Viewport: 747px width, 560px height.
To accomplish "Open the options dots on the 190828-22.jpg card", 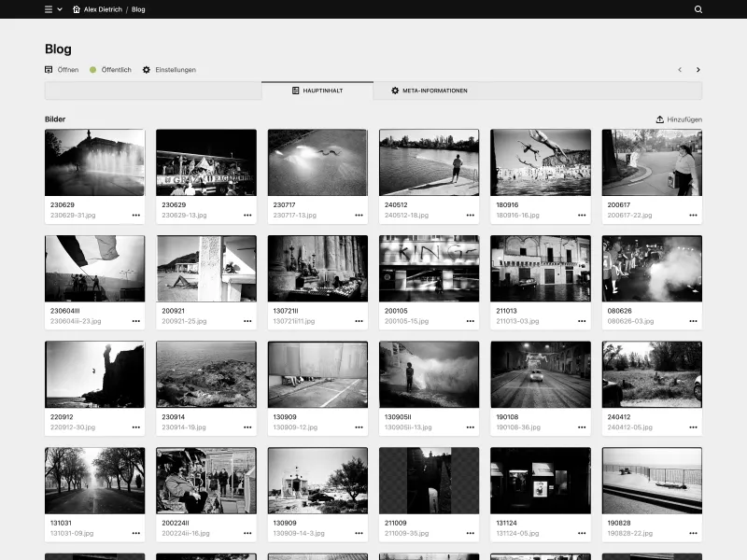I will tap(694, 533).
